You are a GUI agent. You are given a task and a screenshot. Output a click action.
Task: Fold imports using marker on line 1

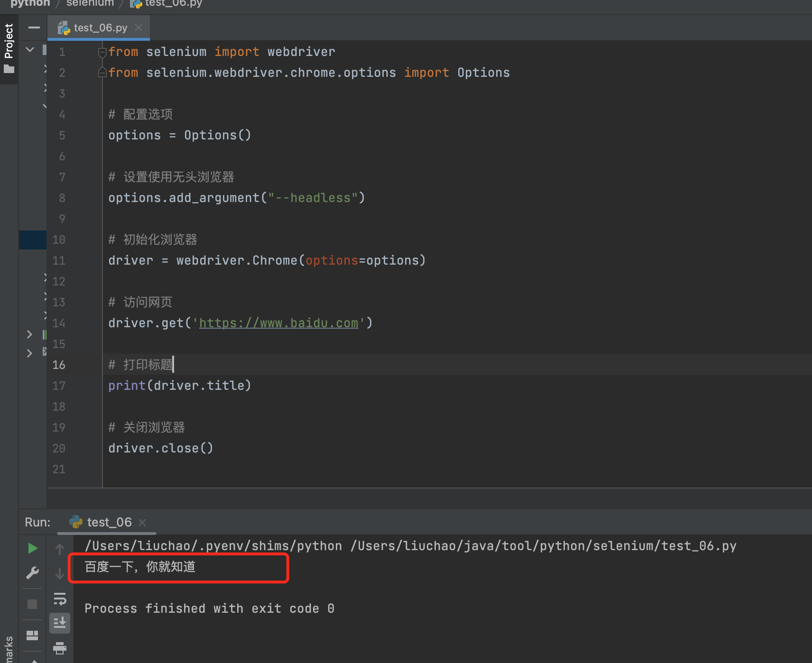tap(102, 52)
